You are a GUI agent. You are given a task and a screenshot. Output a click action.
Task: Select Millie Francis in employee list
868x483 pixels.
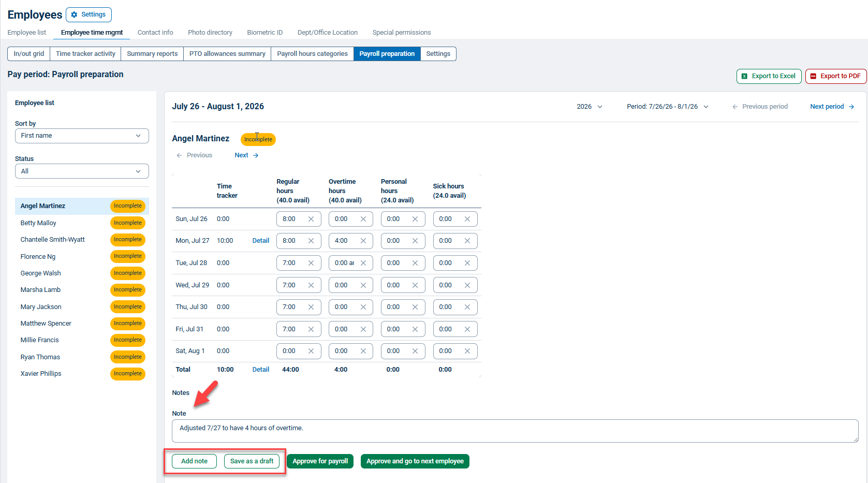[82, 340]
